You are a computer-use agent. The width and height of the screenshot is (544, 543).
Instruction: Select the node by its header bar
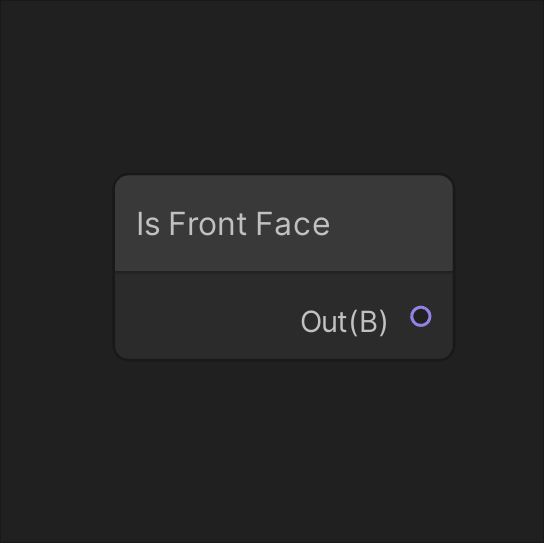284,223
